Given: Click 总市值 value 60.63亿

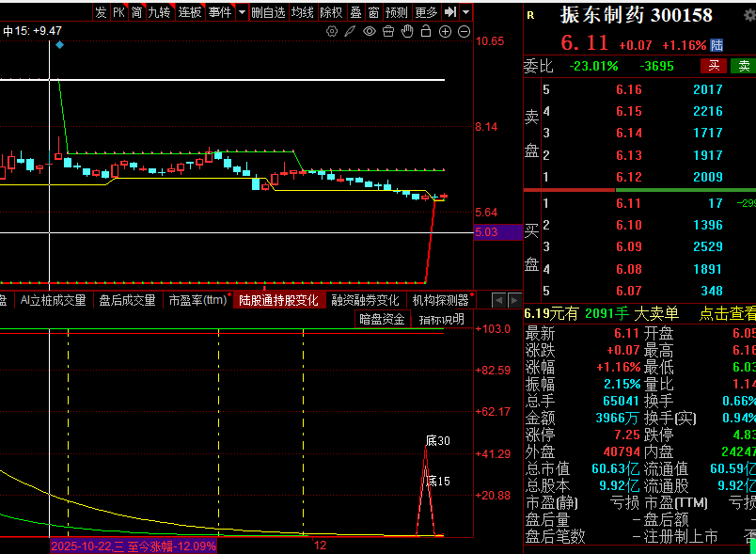Looking at the screenshot, I should point(615,468).
